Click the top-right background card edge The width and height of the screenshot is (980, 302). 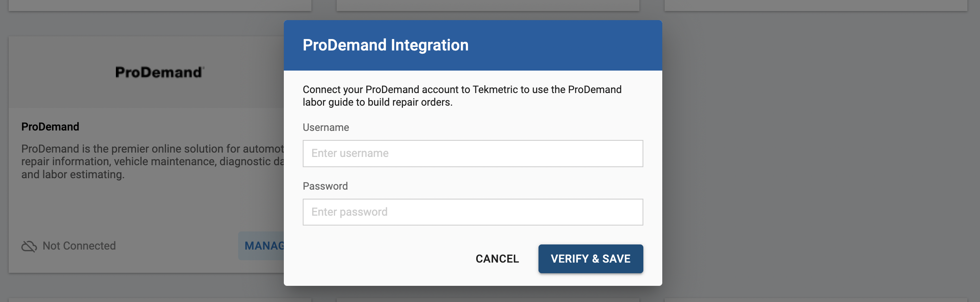[x=815, y=5]
